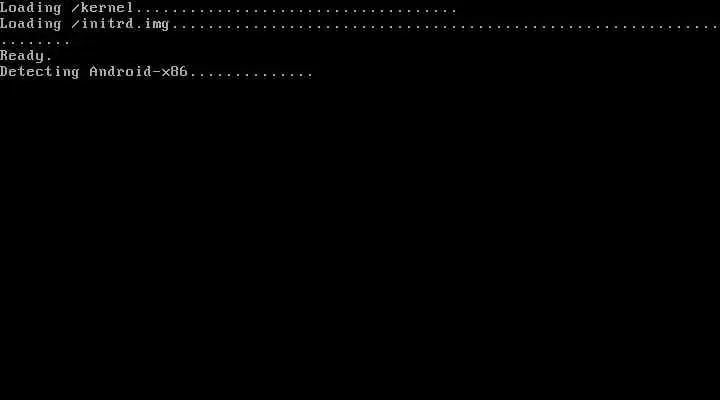The image size is (720, 400).
Task: Click the progress dots following "/initrd.img"
Action: (445, 27)
